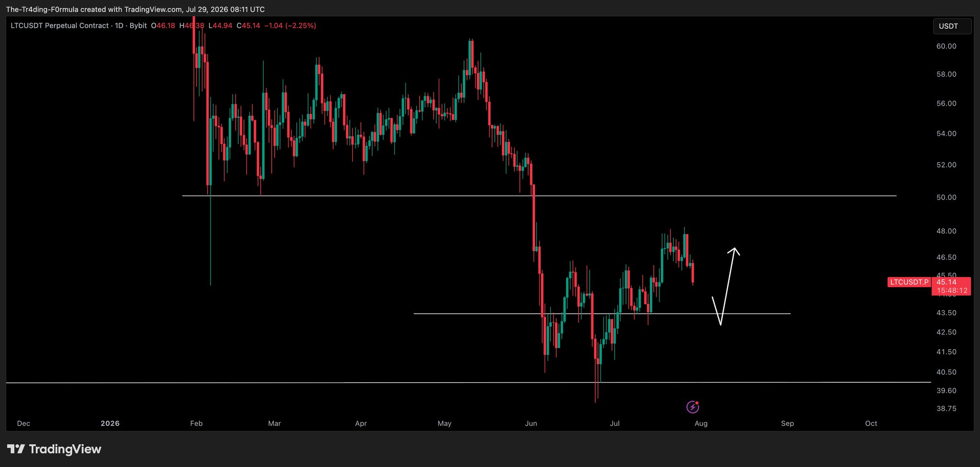The image size is (980, 467).
Task: Click the TradingView wordmark text in the footer
Action: (x=65, y=449)
